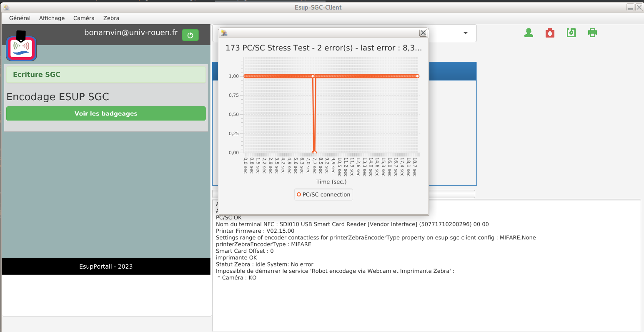Click the app icon in main title bar
The image size is (644, 332).
pyautogui.click(x=6, y=8)
